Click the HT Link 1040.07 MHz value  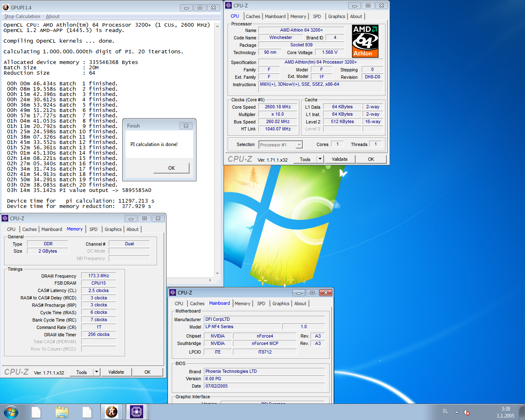[x=278, y=129]
